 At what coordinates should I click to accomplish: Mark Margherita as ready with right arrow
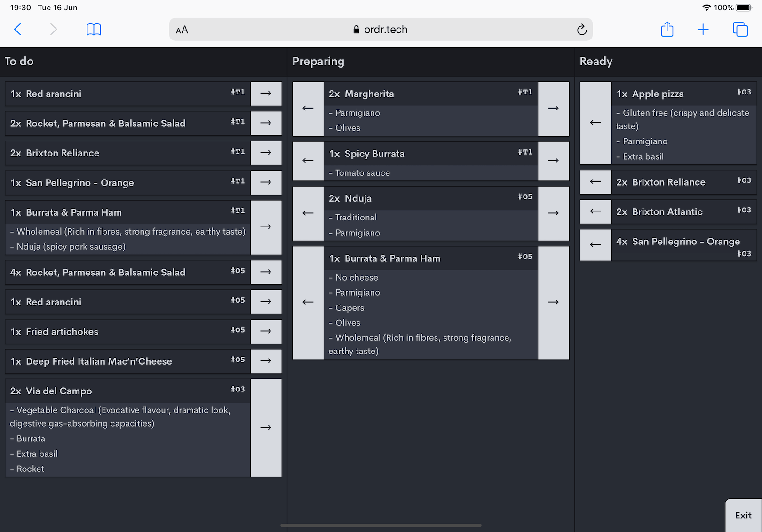coord(553,109)
